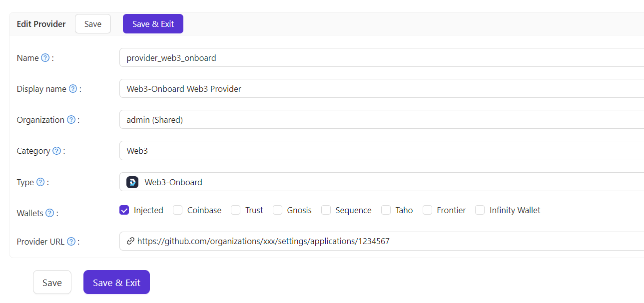The height and width of the screenshot is (303, 644).
Task: Open the Wallets help tooltip
Action: [49, 213]
